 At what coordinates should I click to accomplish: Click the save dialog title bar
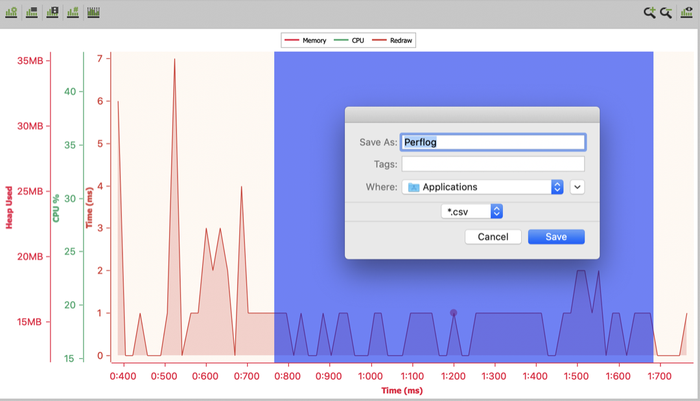pos(472,115)
